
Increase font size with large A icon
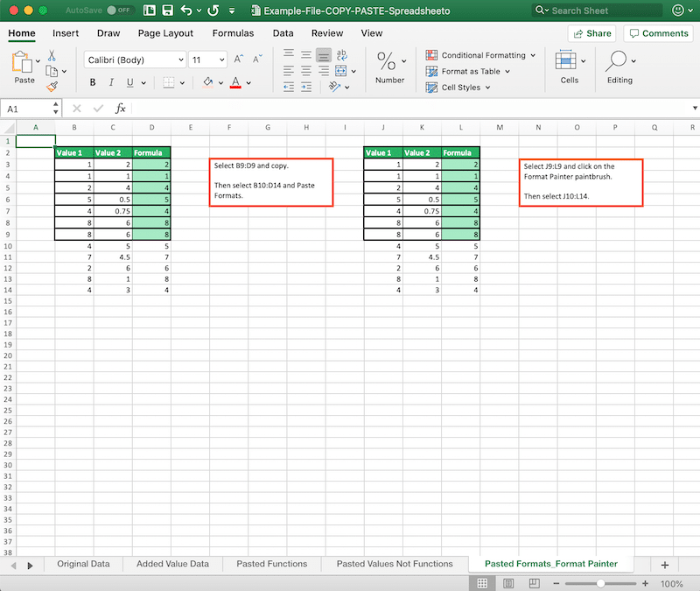click(238, 59)
